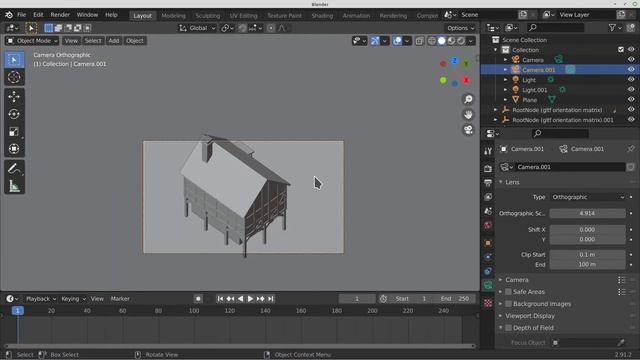
Task: Hide Plane object in outliner
Action: [631, 100]
